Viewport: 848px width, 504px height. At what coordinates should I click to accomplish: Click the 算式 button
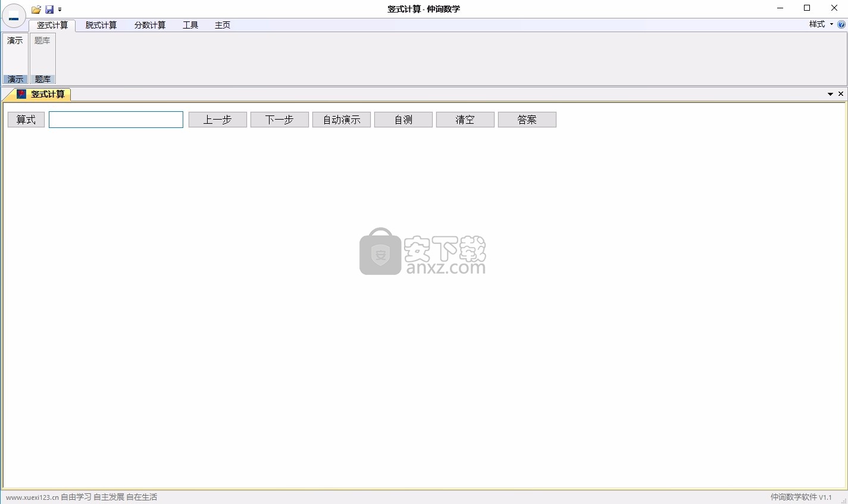[x=26, y=120]
